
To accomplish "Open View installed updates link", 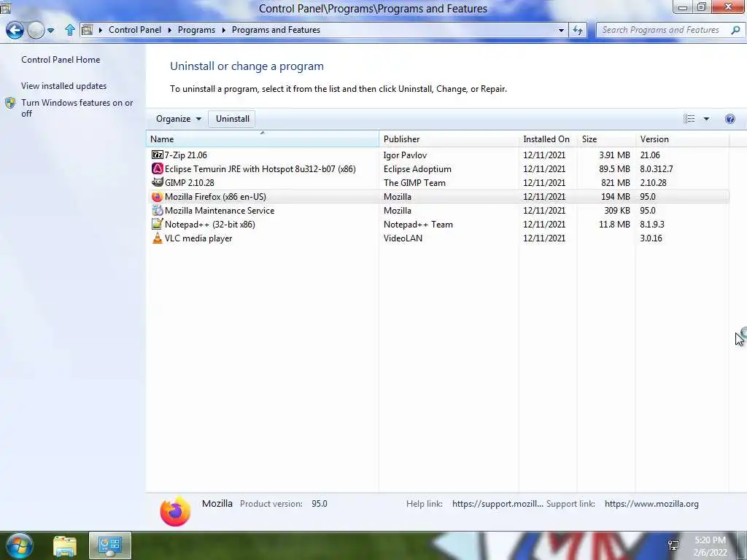I will [x=64, y=86].
